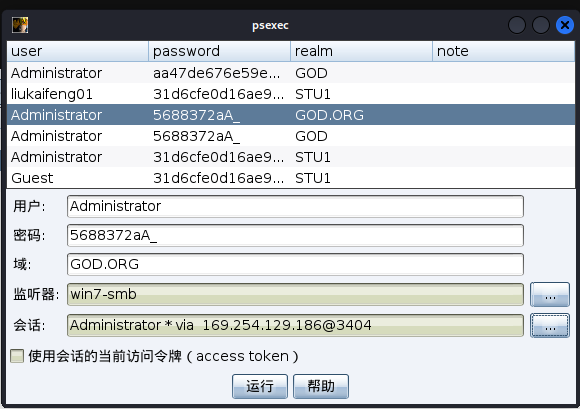Viewport: 580px width, 409px height.
Task: Close the psexec dialog window
Action: pyautogui.click(x=564, y=25)
